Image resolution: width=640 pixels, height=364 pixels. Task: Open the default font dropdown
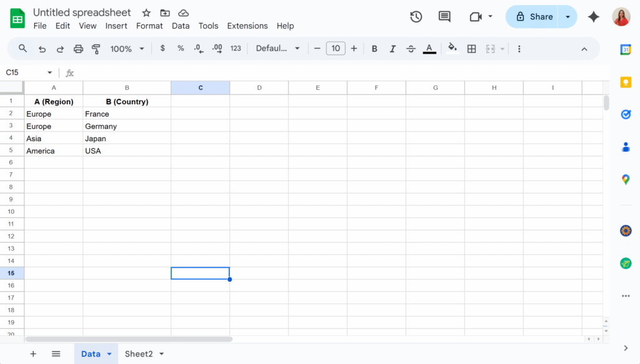click(x=278, y=49)
